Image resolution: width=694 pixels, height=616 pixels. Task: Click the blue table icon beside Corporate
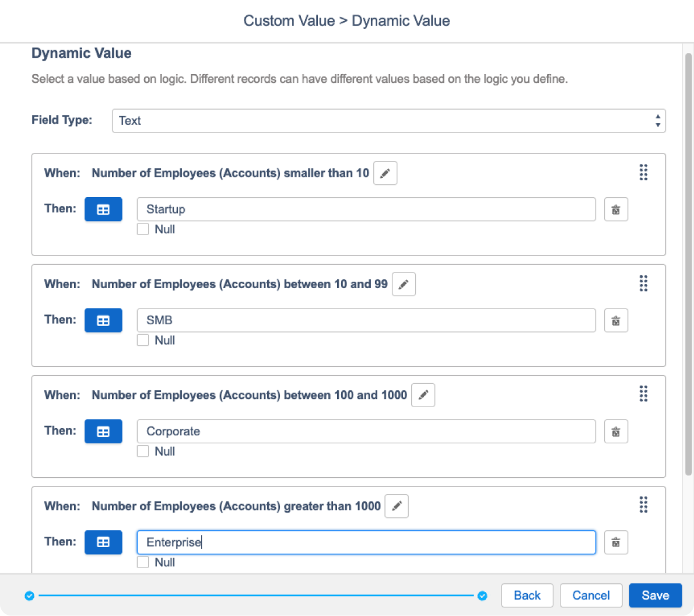click(x=103, y=432)
